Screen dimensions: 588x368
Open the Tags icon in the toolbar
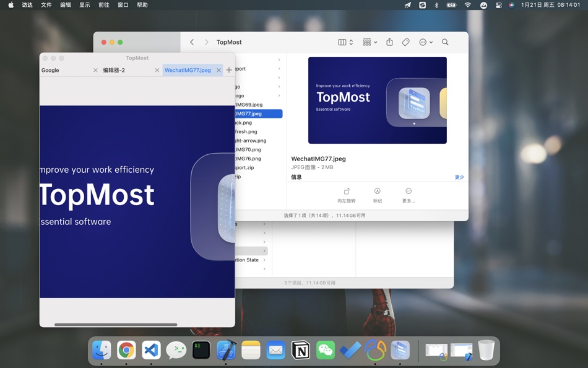tap(406, 42)
